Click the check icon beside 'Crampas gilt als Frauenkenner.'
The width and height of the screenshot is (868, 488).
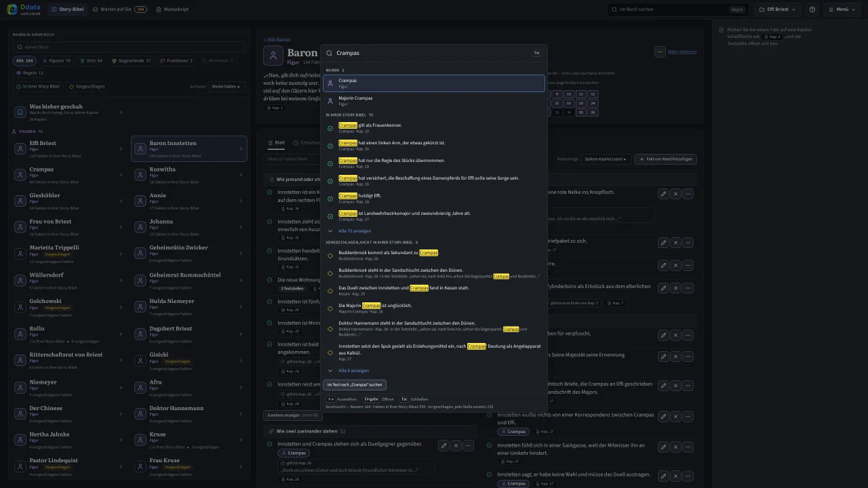[x=330, y=128]
